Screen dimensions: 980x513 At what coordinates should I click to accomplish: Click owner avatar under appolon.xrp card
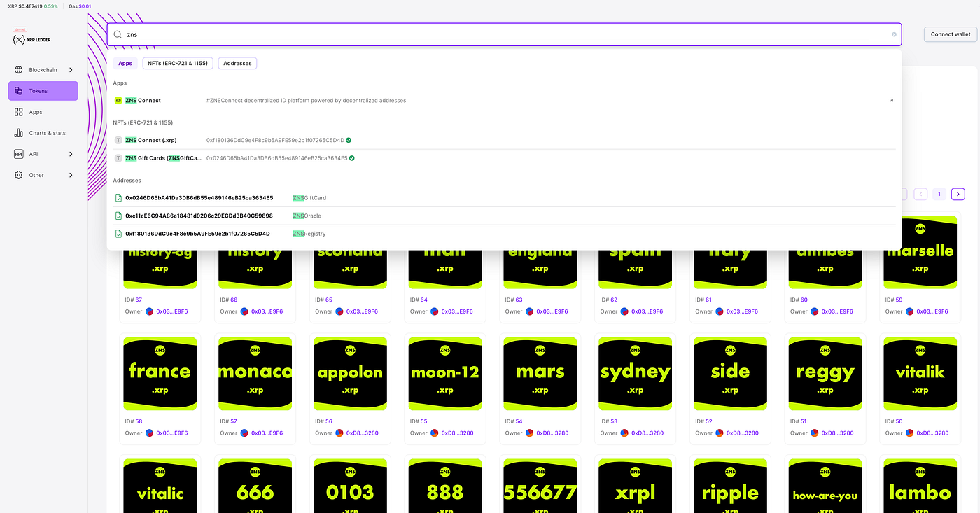coord(339,433)
